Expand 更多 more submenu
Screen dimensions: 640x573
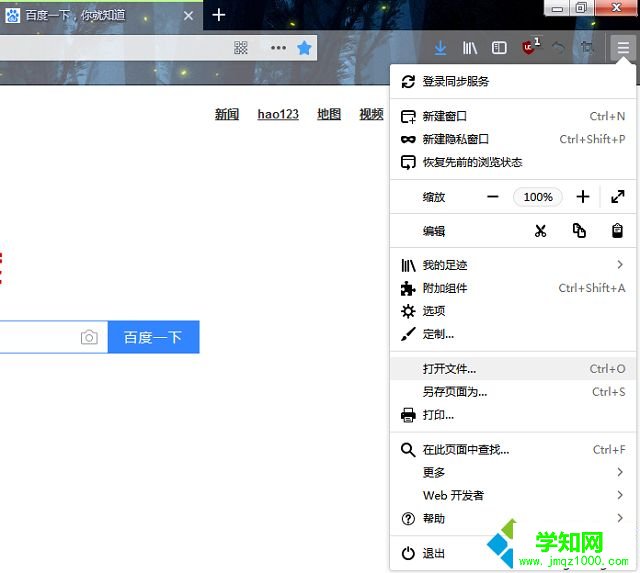pos(513,473)
